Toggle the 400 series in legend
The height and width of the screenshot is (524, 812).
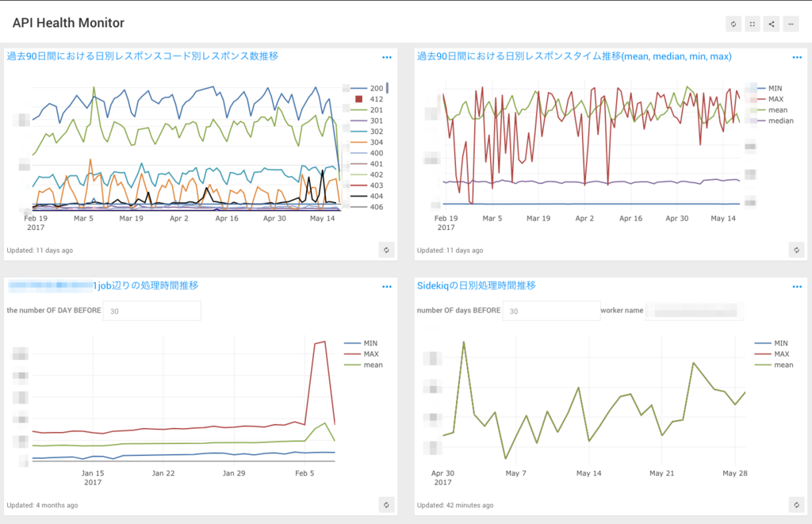click(367, 153)
